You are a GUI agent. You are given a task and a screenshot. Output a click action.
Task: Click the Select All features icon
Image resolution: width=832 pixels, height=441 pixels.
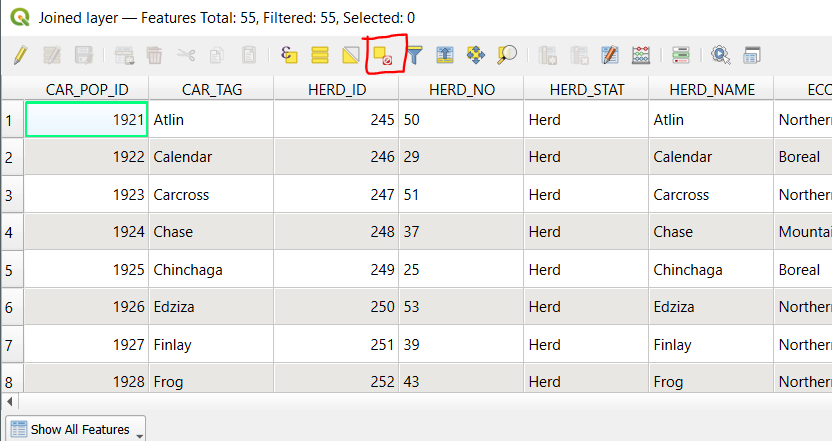click(320, 56)
